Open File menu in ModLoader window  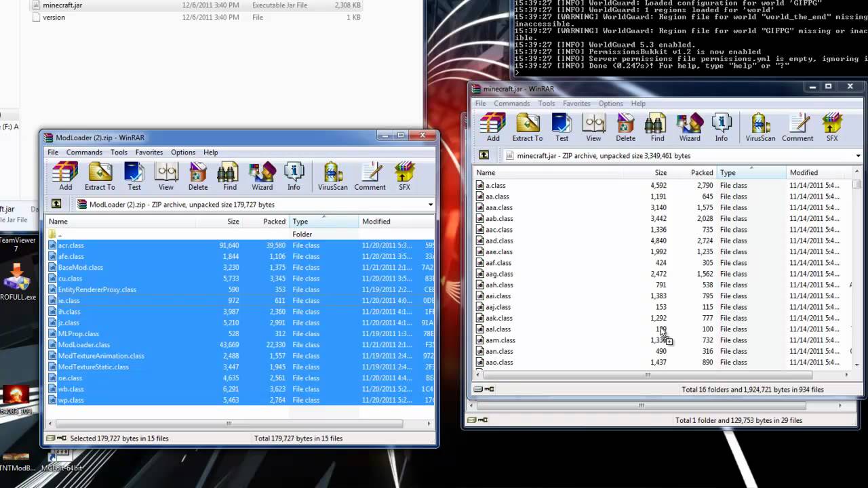[52, 152]
